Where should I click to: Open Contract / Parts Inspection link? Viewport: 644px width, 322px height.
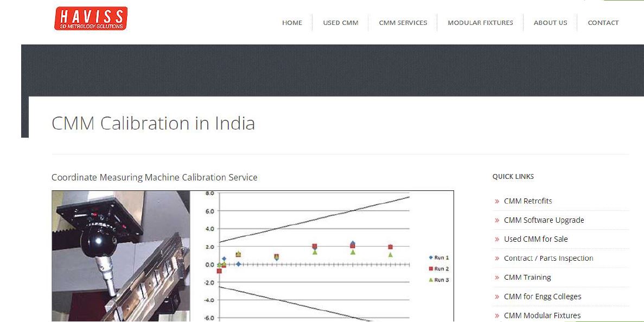tap(548, 258)
